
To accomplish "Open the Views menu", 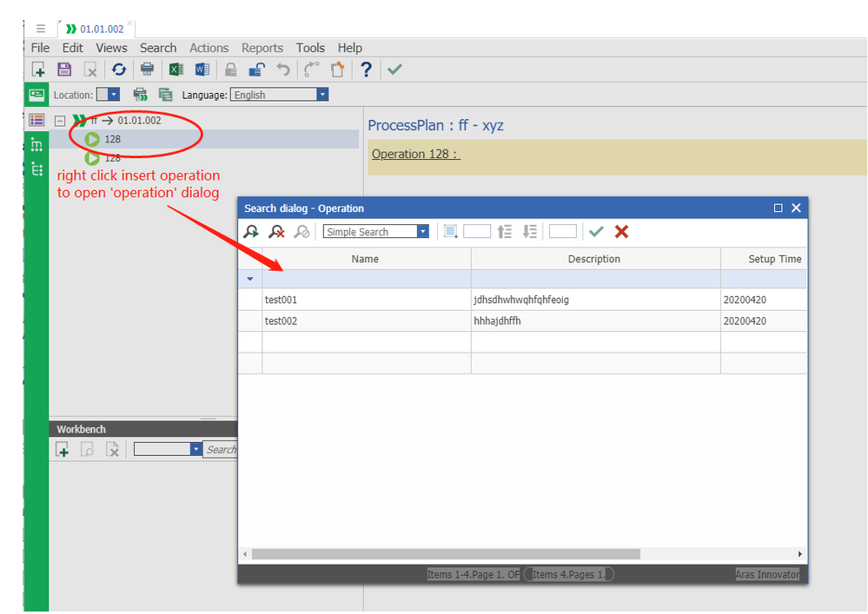I will 111,48.
